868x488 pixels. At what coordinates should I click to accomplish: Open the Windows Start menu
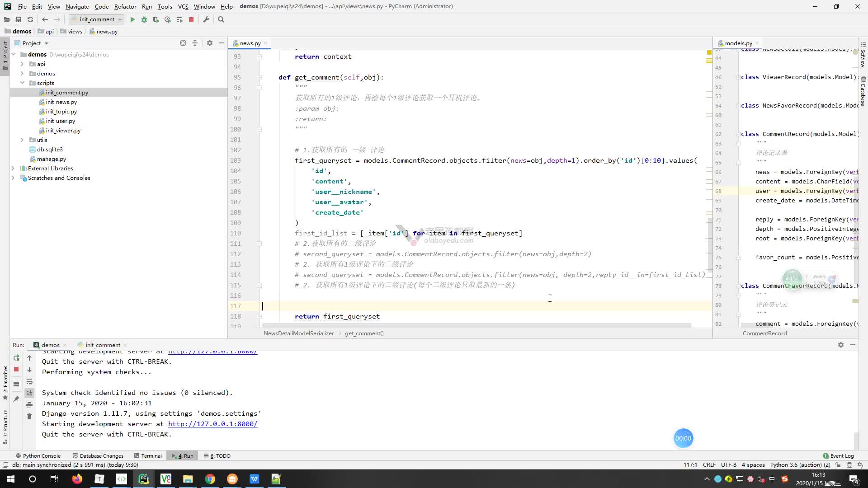click(11, 479)
